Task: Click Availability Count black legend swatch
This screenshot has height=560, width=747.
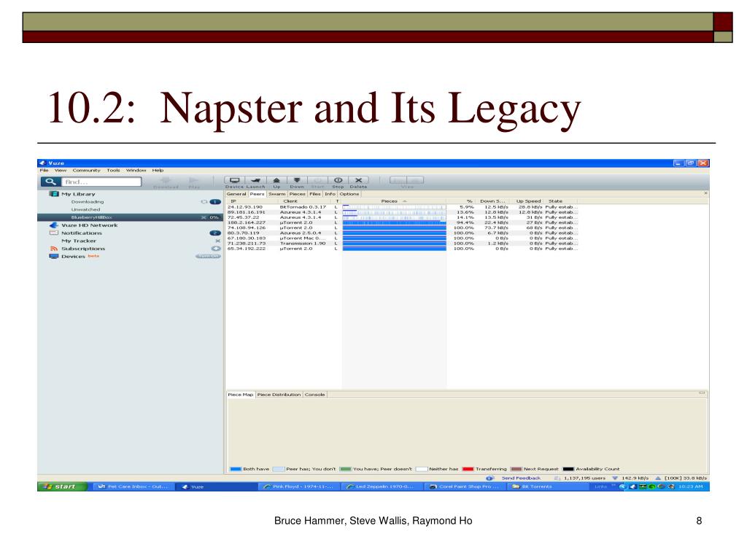Action: (x=568, y=469)
